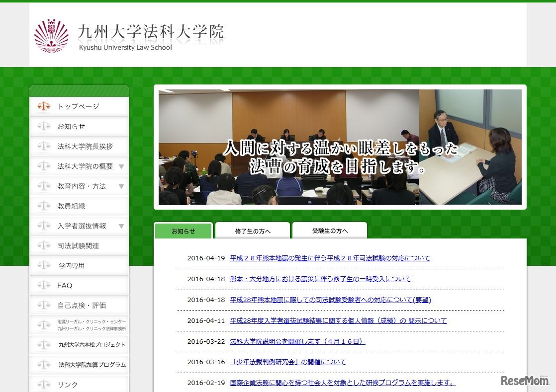Click the scale icon beside FAQ
Image resolution: width=556 pixels, height=392 pixels.
pos(44,285)
